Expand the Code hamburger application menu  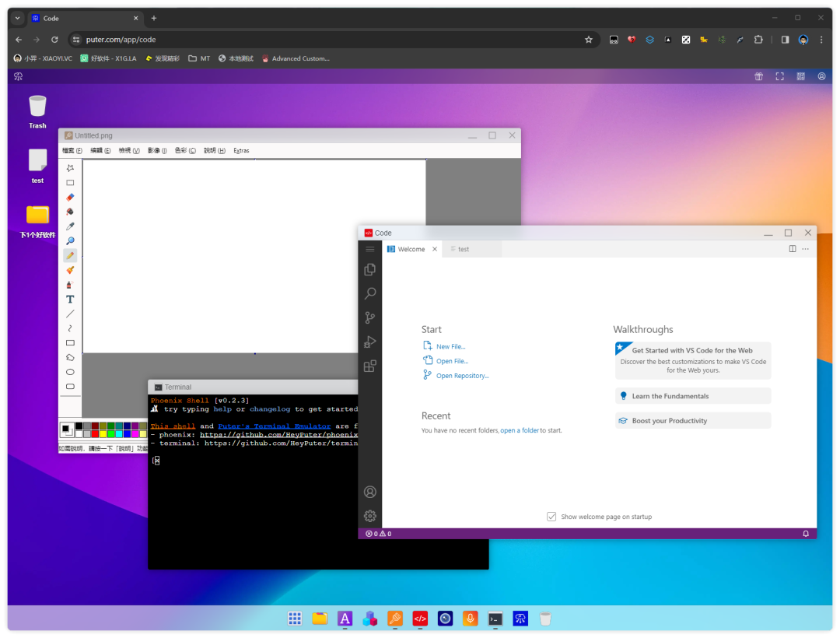[x=370, y=249]
